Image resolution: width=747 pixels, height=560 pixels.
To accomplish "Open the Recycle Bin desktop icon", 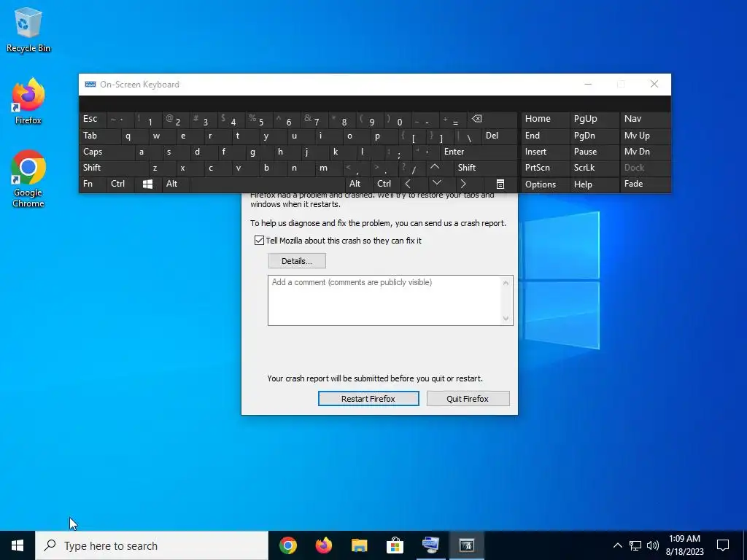I will coord(28,29).
